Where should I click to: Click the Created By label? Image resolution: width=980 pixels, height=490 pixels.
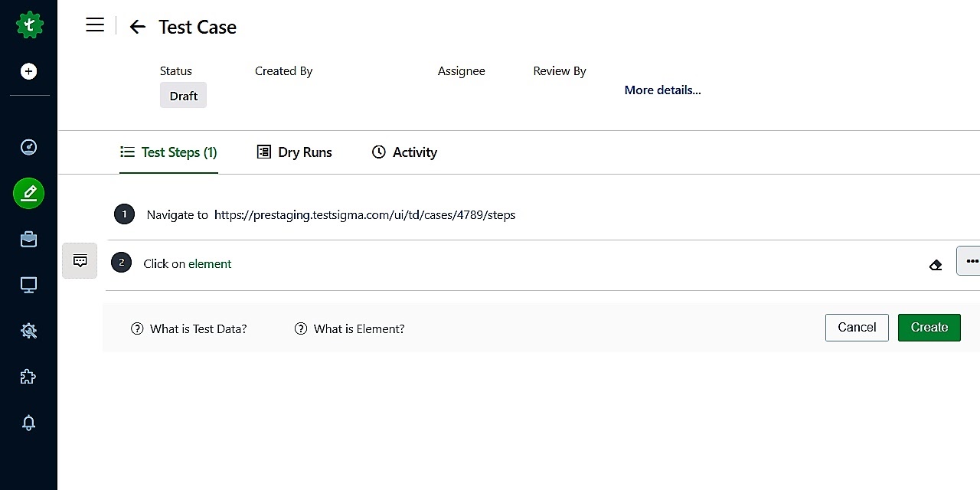coord(284,70)
